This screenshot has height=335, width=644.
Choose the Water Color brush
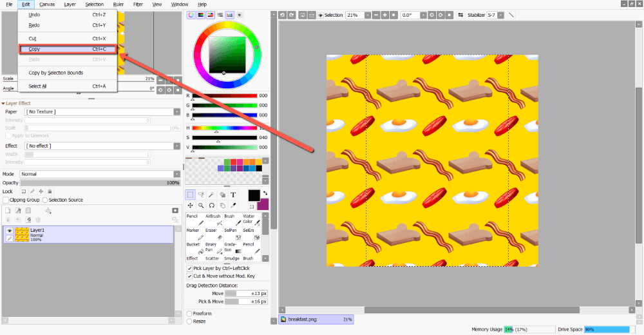click(x=251, y=220)
